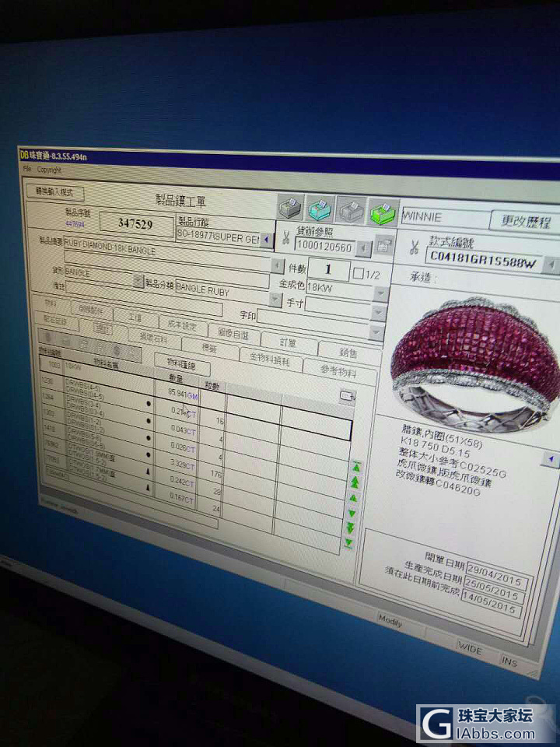The width and height of the screenshot is (560, 747).
Task: Click the arrow at end of the 製品摘要 description line
Action: coord(277,265)
